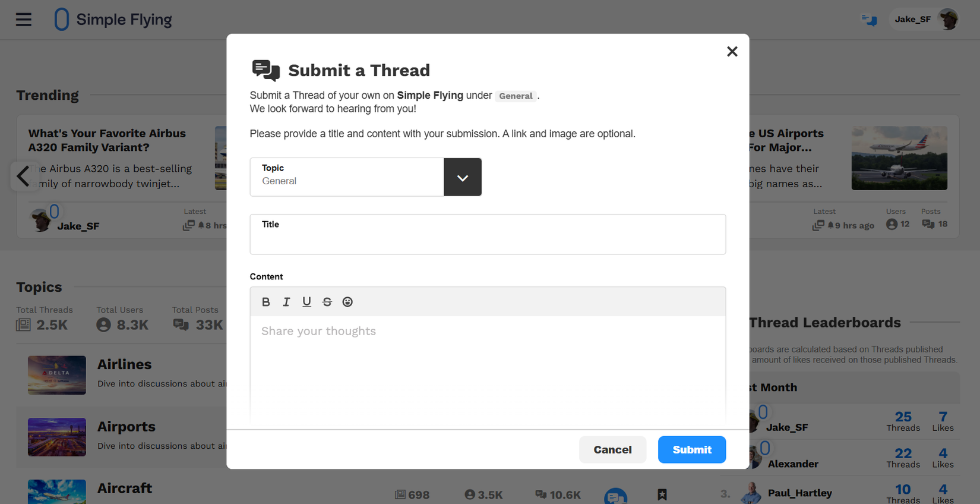This screenshot has height=504, width=980.
Task: Toggle underline formatting in content editor
Action: pyautogui.click(x=306, y=302)
